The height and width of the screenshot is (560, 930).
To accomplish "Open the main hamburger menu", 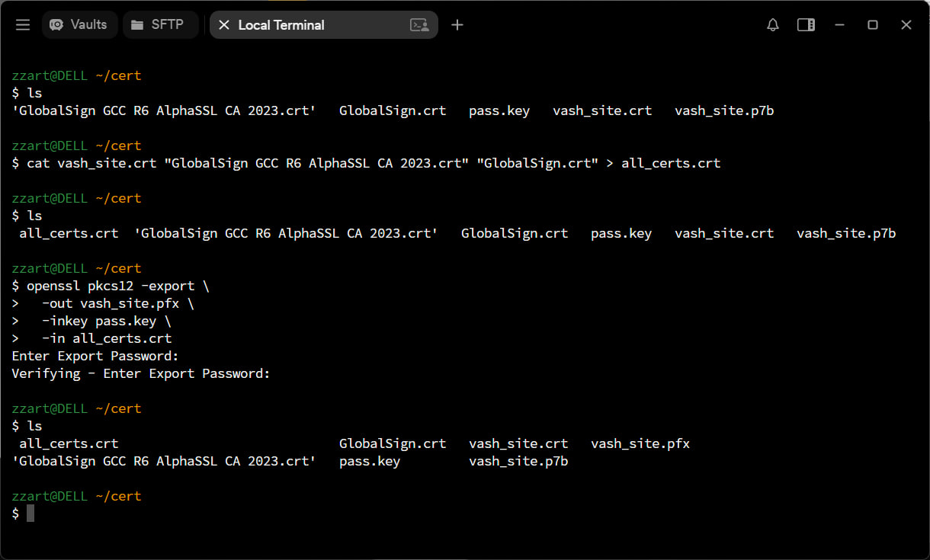I will [x=22, y=24].
